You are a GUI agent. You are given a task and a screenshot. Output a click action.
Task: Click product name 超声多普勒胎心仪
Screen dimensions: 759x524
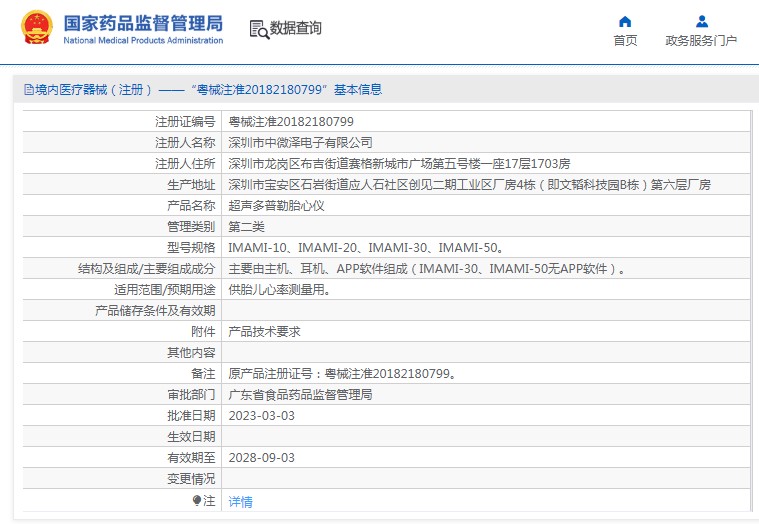click(276, 206)
